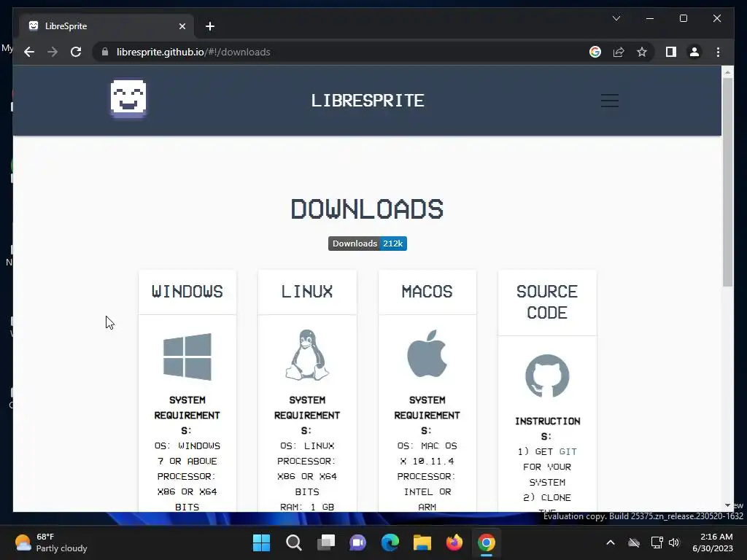747x560 pixels.
Task: Click the MACOS card heading
Action: pos(427,291)
